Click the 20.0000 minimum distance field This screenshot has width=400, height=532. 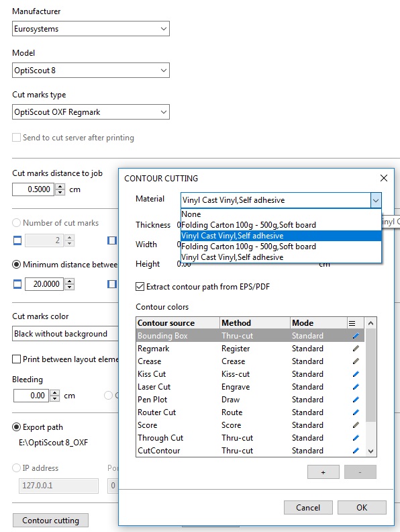coord(44,284)
